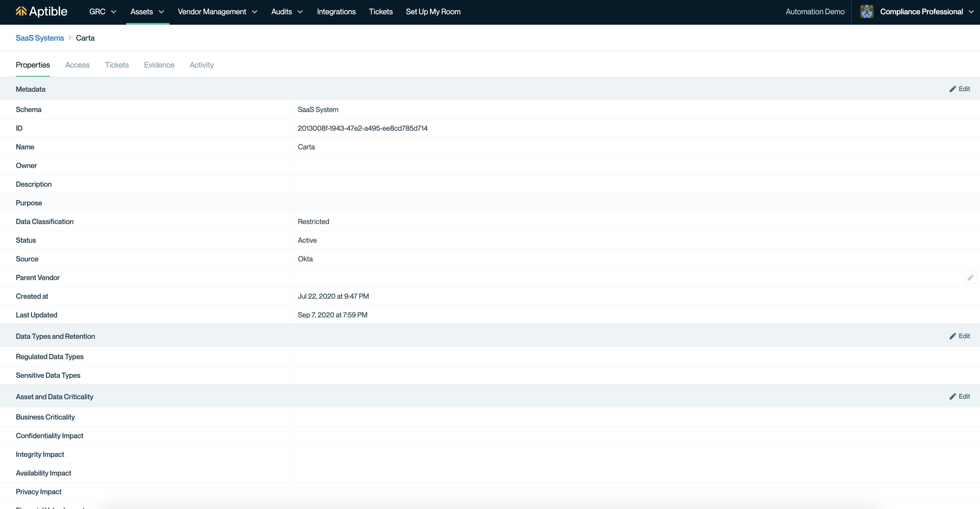This screenshot has height=509, width=980.
Task: Open Integrations in top navigation
Action: 336,12
